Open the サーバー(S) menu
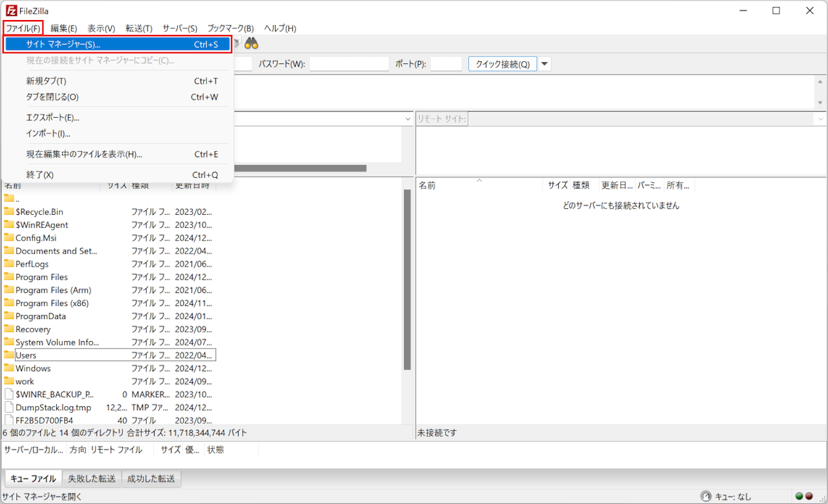The width and height of the screenshot is (828, 504). 180,28
